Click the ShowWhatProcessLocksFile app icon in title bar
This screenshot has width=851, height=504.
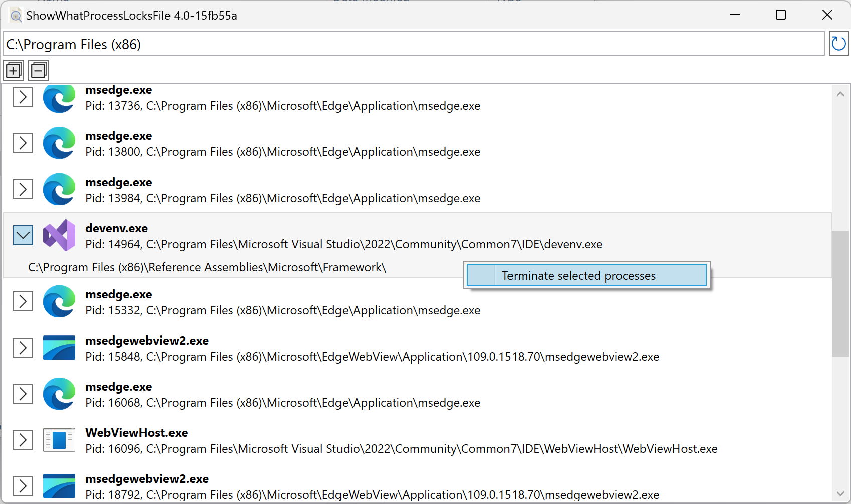click(16, 16)
